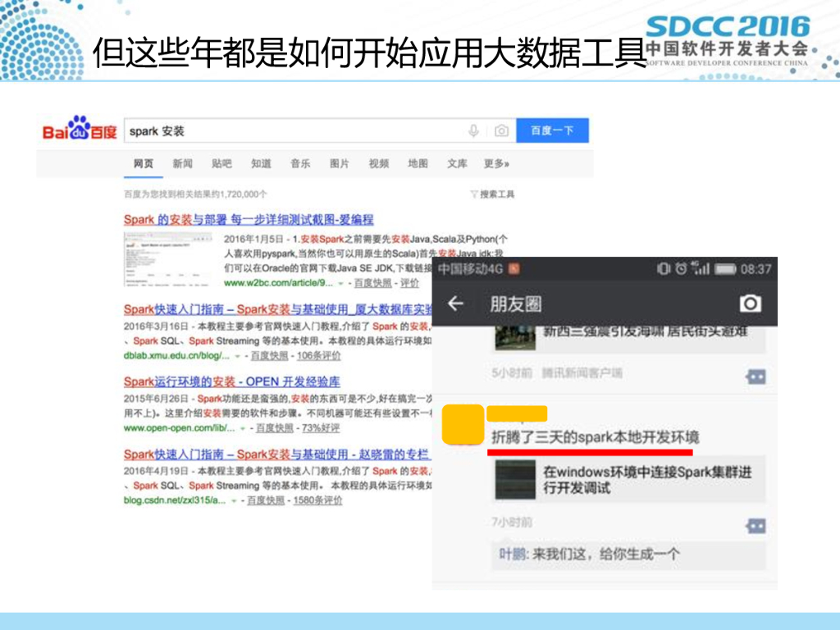Click the microphone voice search icon

click(473, 130)
